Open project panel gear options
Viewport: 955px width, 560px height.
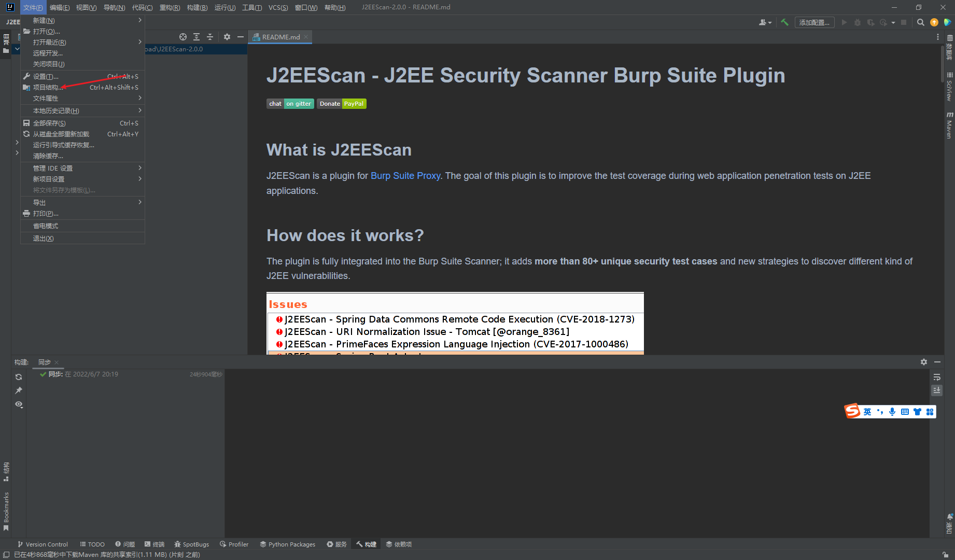pos(227,37)
